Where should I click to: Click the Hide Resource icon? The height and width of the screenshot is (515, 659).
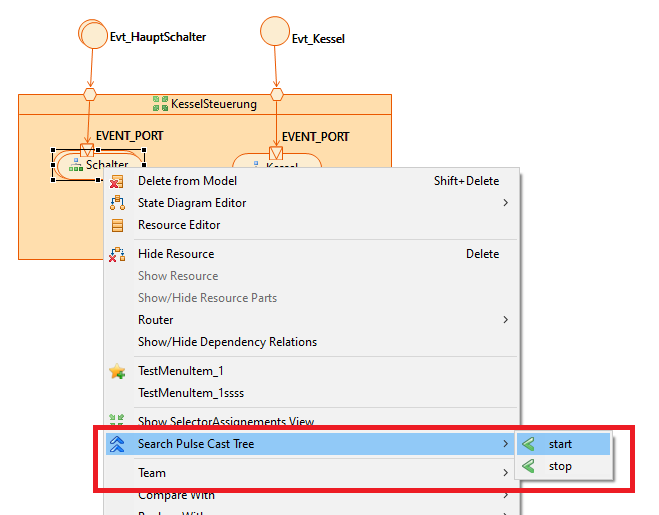(117, 254)
